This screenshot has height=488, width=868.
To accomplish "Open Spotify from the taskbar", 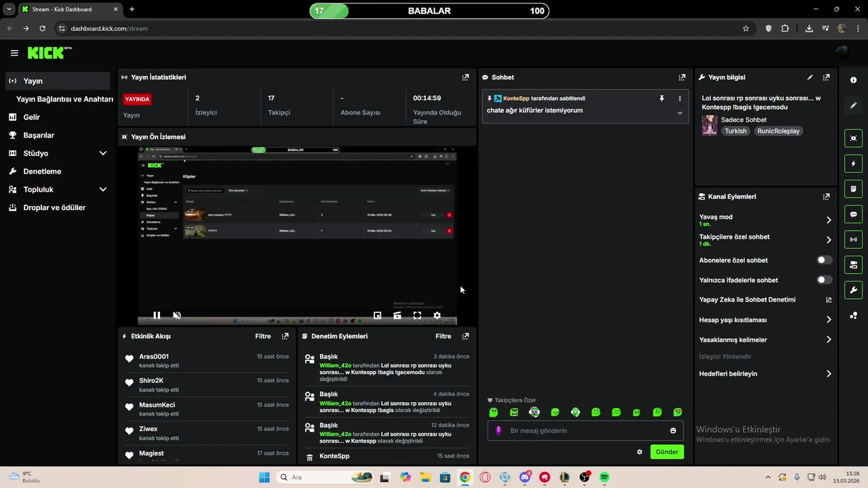I will tap(604, 477).
